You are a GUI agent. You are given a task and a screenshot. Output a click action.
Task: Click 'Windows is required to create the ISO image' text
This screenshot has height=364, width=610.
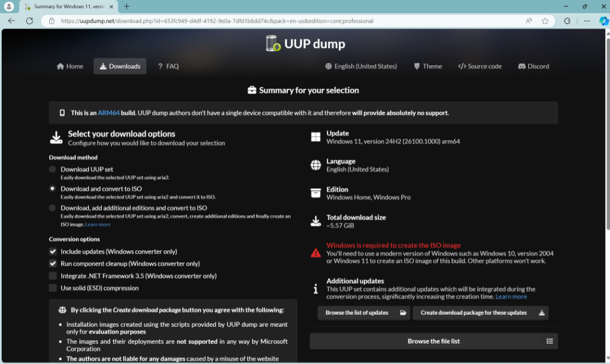click(393, 246)
